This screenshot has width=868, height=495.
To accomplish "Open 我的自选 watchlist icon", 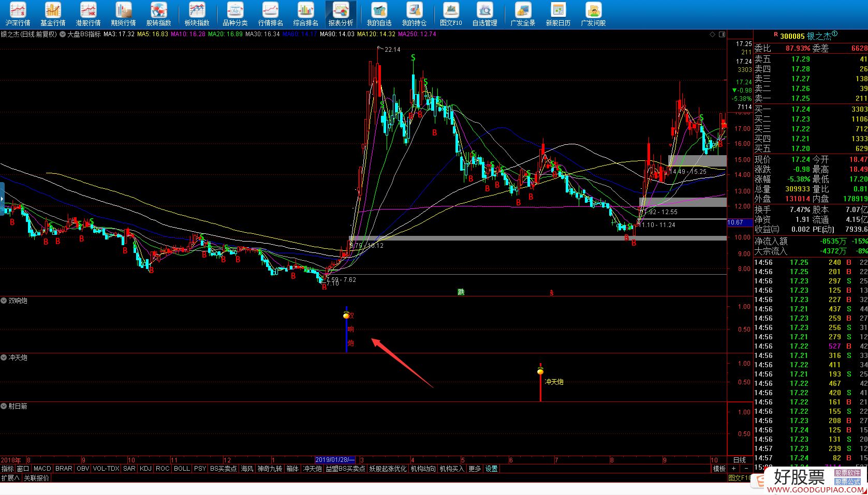I will pos(379,14).
